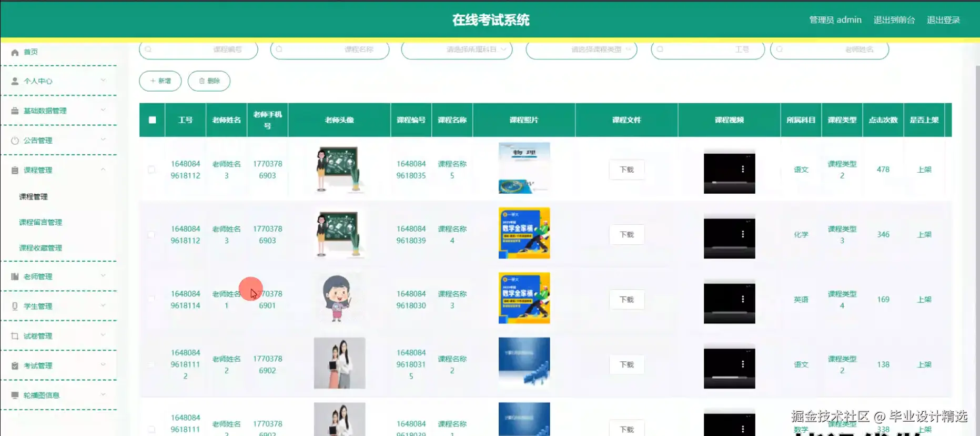980x436 pixels.
Task: Click the 478 click-count cell
Action: pyautogui.click(x=883, y=170)
